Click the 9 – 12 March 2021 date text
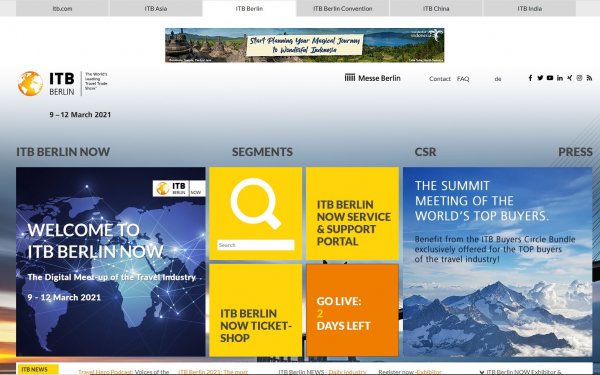Screen dimensions: 600x375 [80, 114]
